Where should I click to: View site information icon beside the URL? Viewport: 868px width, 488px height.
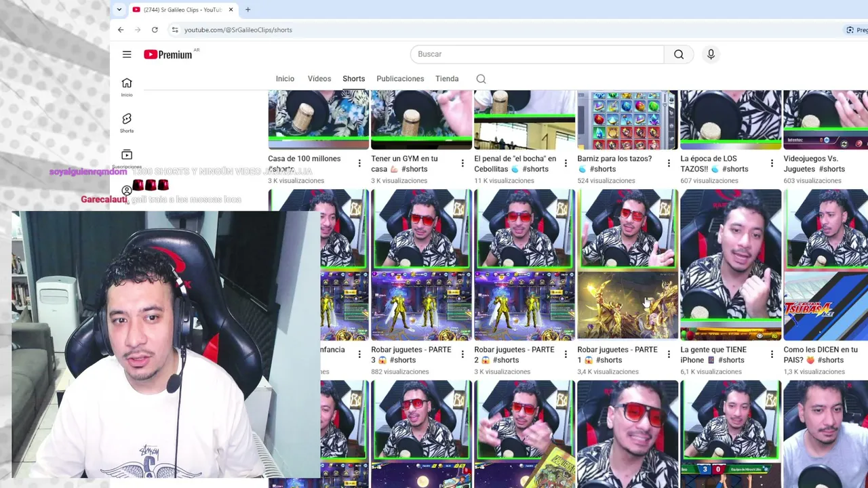175,30
